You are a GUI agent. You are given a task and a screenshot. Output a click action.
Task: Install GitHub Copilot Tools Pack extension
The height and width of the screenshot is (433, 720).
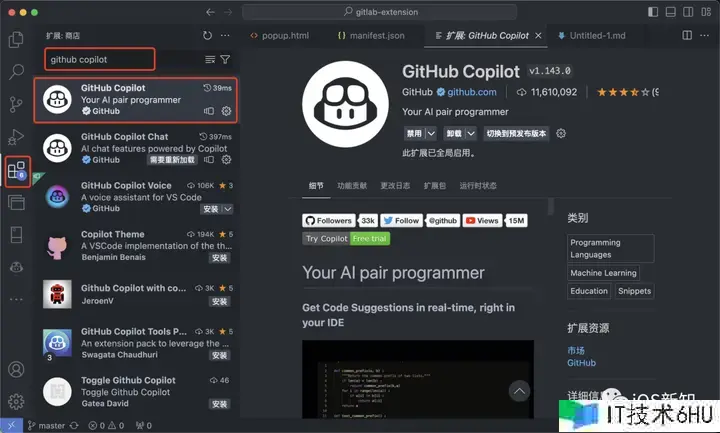pos(219,355)
